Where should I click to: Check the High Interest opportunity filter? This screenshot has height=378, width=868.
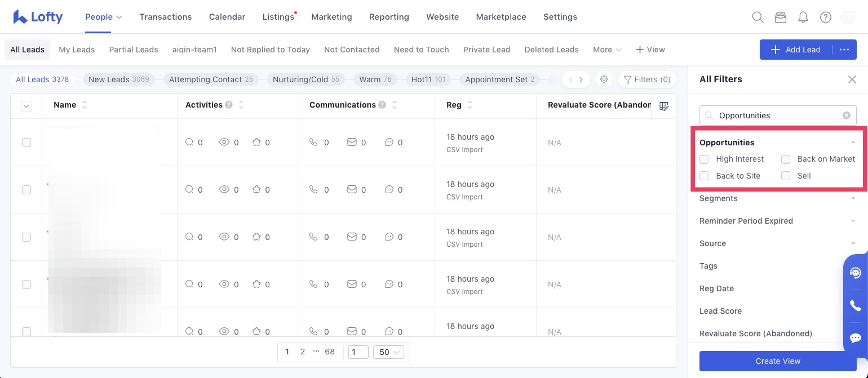point(704,159)
